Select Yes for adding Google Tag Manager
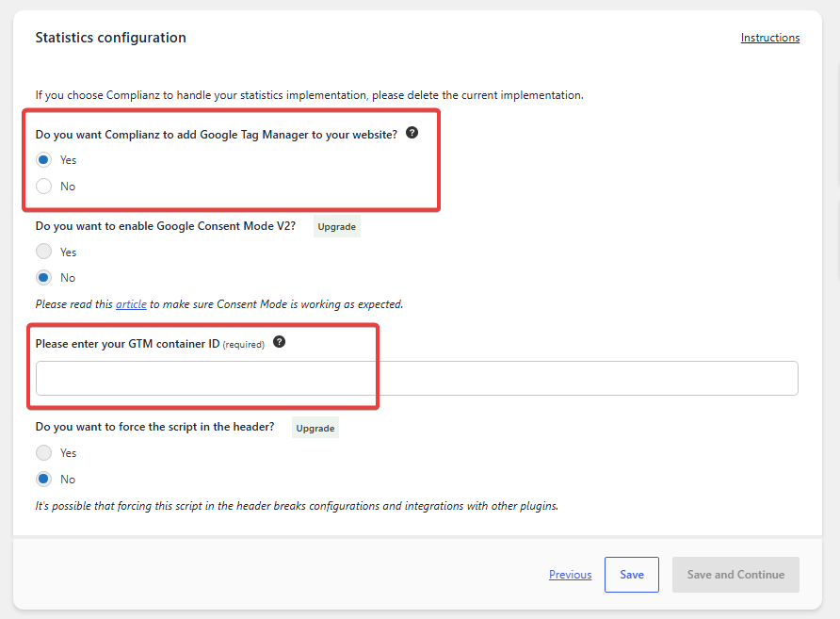The image size is (840, 619). tap(44, 160)
